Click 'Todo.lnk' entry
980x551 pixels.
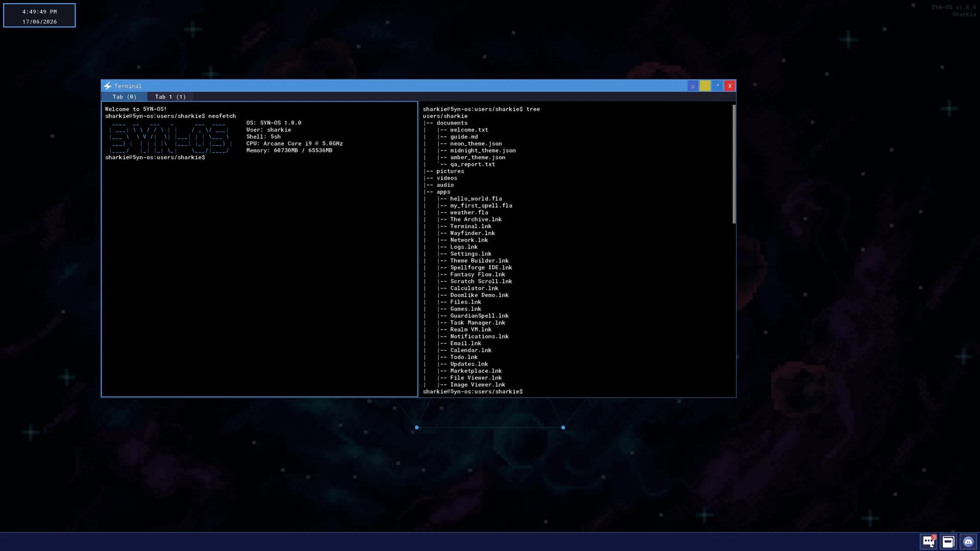[x=464, y=357]
